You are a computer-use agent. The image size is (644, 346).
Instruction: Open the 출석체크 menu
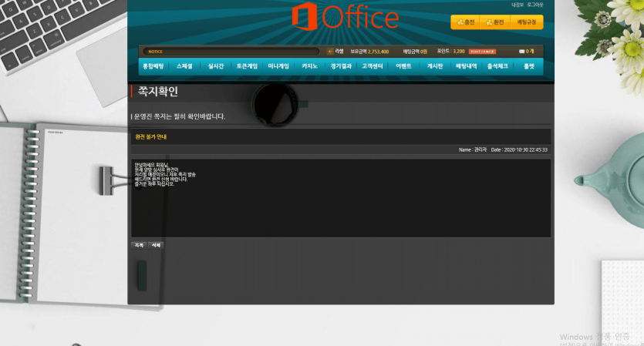[x=497, y=66]
